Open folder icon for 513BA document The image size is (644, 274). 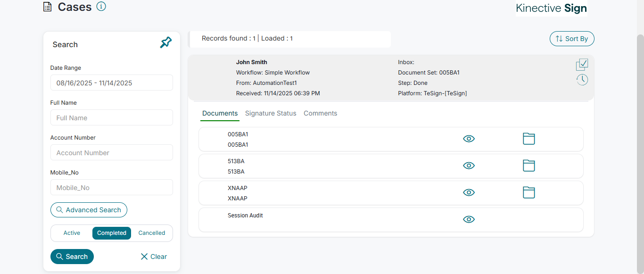[x=529, y=166]
